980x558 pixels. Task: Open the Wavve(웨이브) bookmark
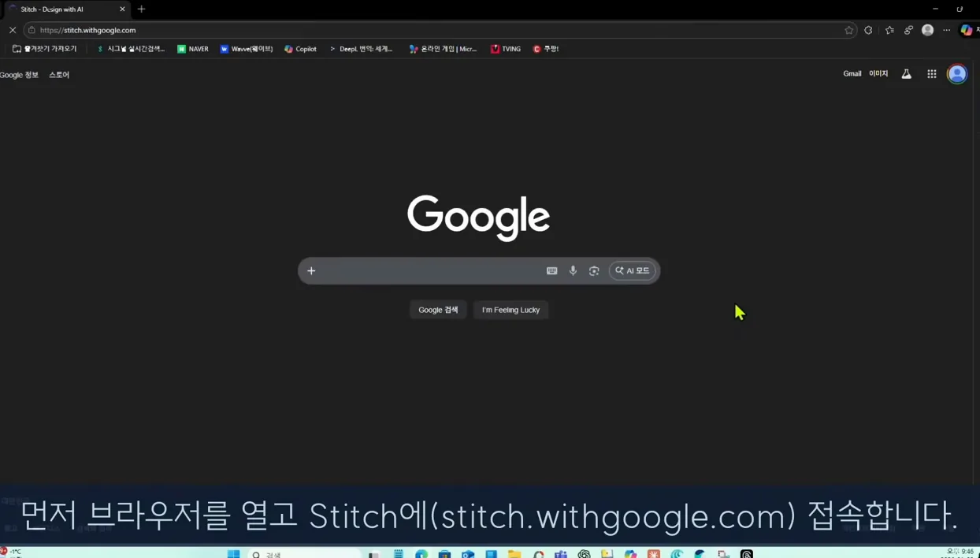tap(247, 49)
